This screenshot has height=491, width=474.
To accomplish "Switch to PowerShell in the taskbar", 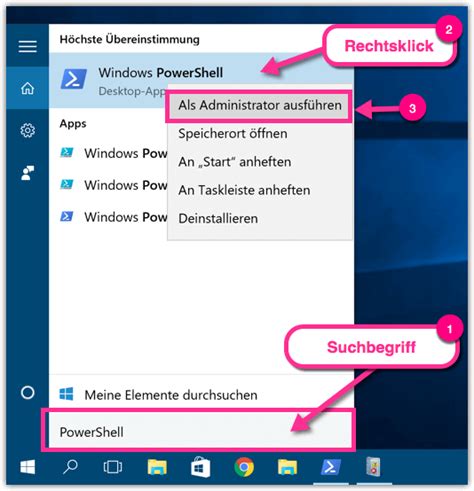I will 331,467.
